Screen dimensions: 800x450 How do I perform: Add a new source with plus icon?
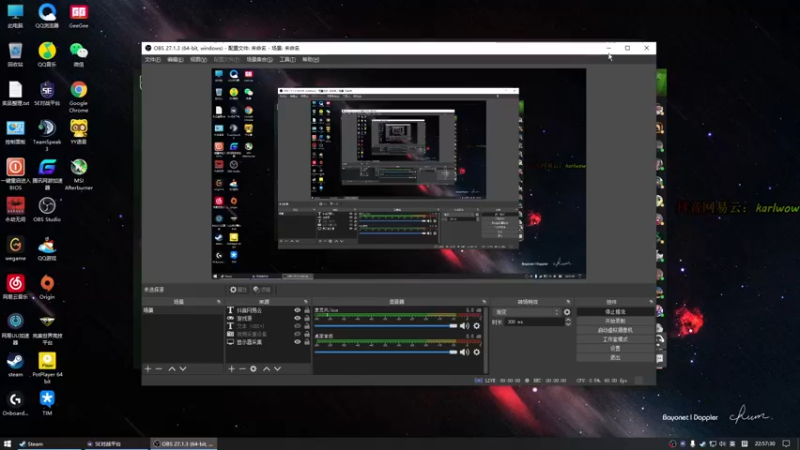click(x=231, y=368)
